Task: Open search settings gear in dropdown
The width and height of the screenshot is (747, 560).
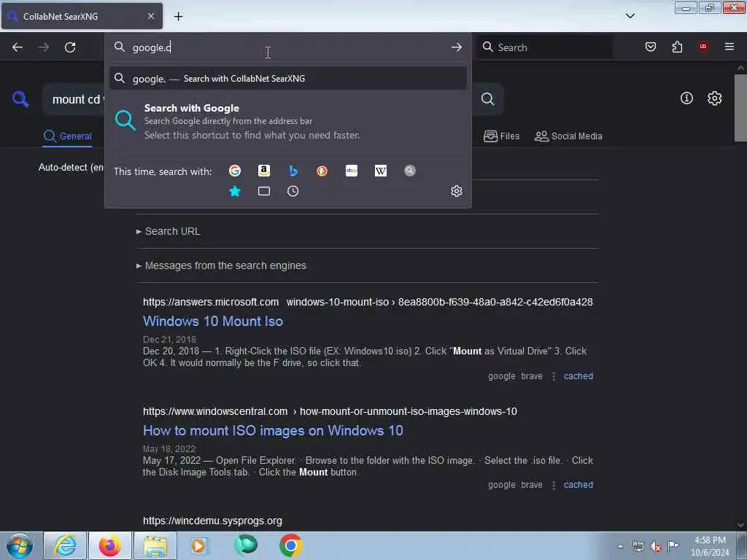Action: coord(457,191)
